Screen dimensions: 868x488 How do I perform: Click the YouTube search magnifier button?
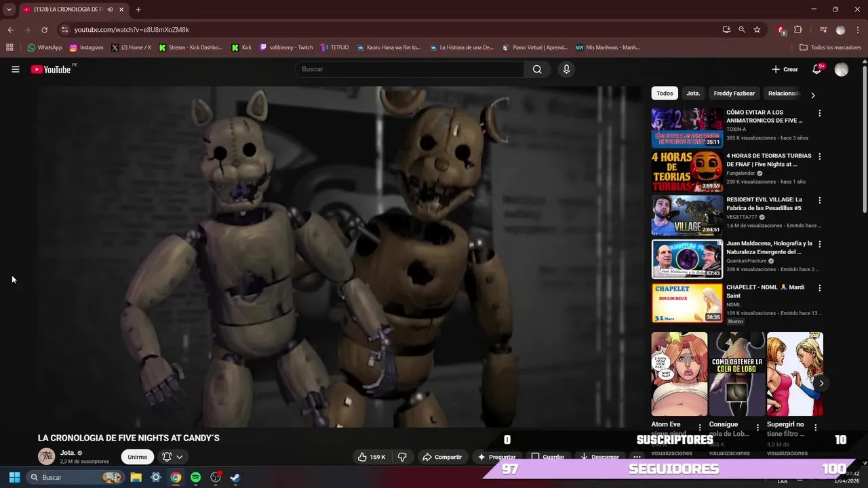[537, 69]
